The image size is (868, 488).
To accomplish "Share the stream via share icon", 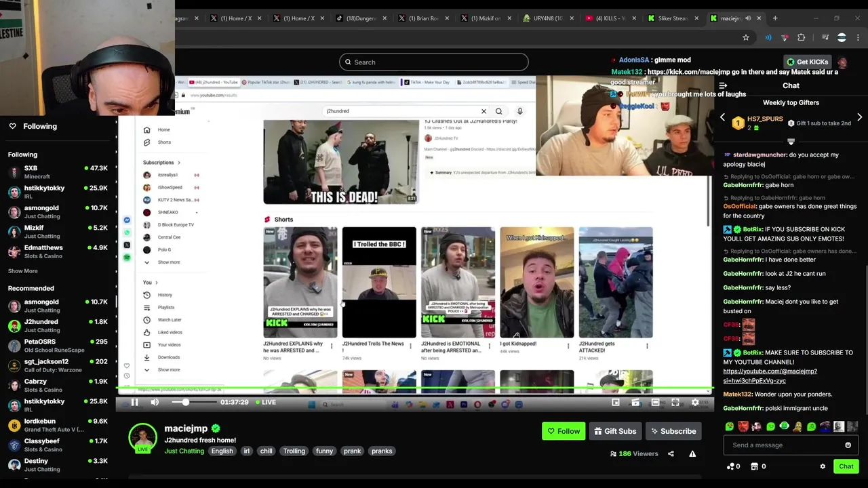I will pyautogui.click(x=671, y=454).
